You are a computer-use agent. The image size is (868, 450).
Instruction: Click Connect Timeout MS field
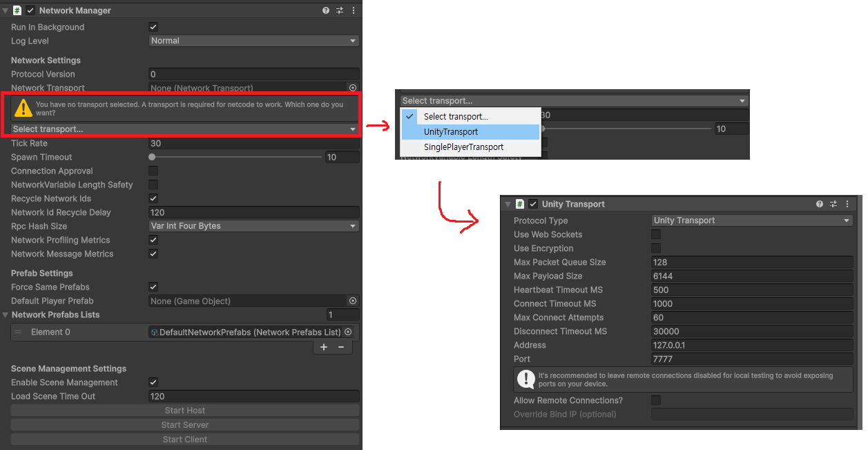(x=753, y=303)
